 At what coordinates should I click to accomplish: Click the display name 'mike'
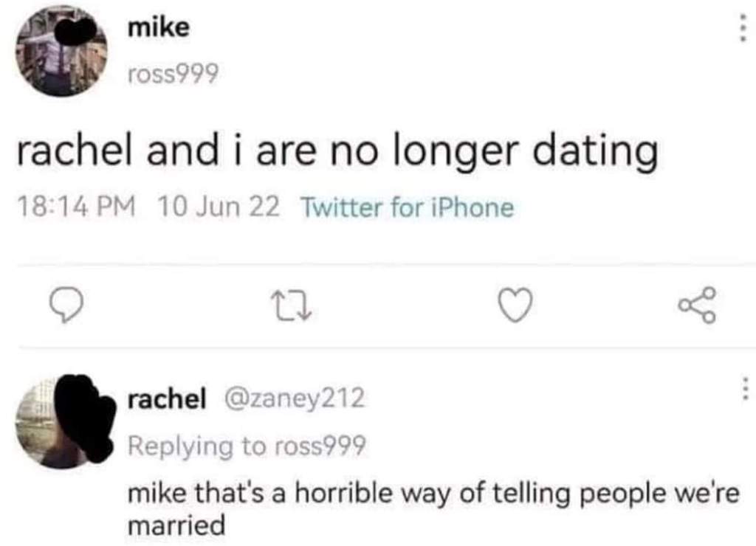[x=158, y=28]
